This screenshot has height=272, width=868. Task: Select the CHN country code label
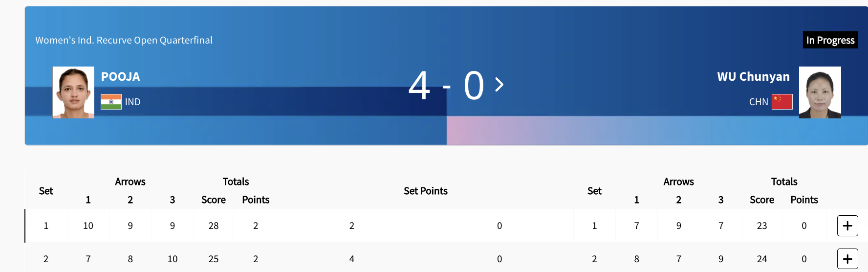[x=759, y=102]
